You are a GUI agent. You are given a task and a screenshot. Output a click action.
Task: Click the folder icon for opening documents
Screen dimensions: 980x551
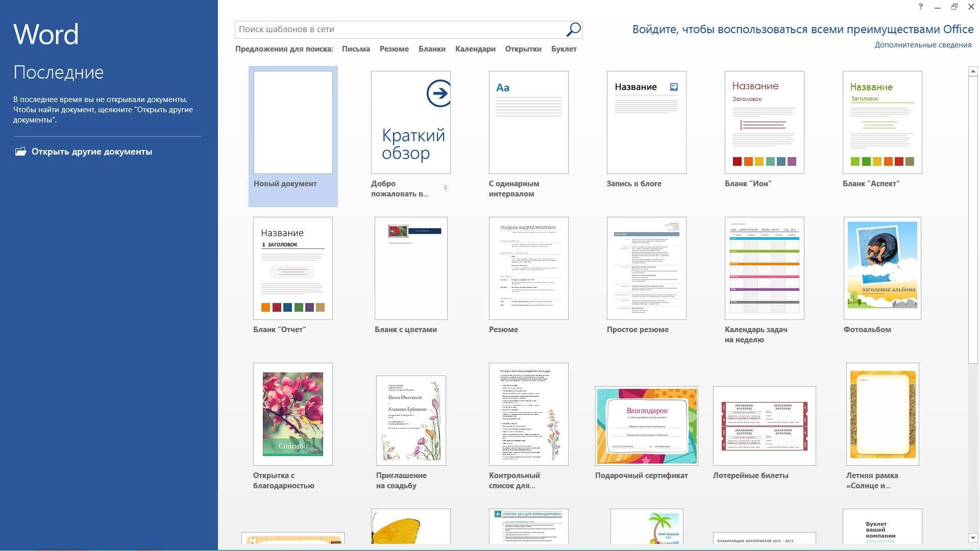(20, 152)
